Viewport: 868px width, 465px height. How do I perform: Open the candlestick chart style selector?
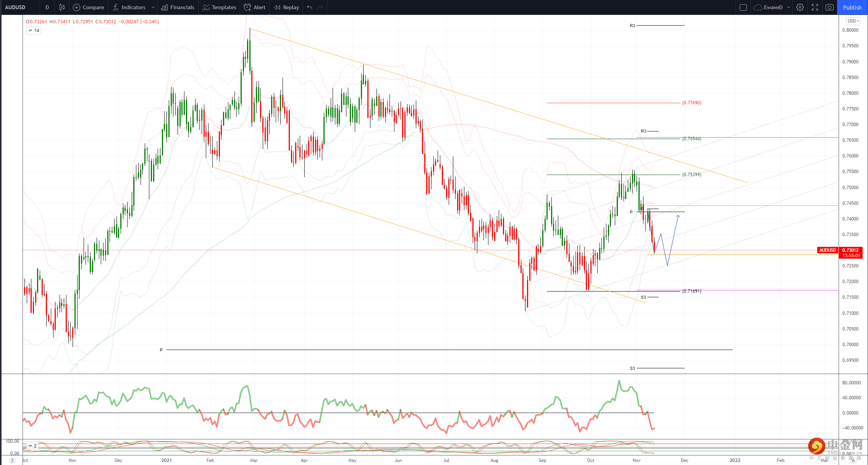[62, 7]
